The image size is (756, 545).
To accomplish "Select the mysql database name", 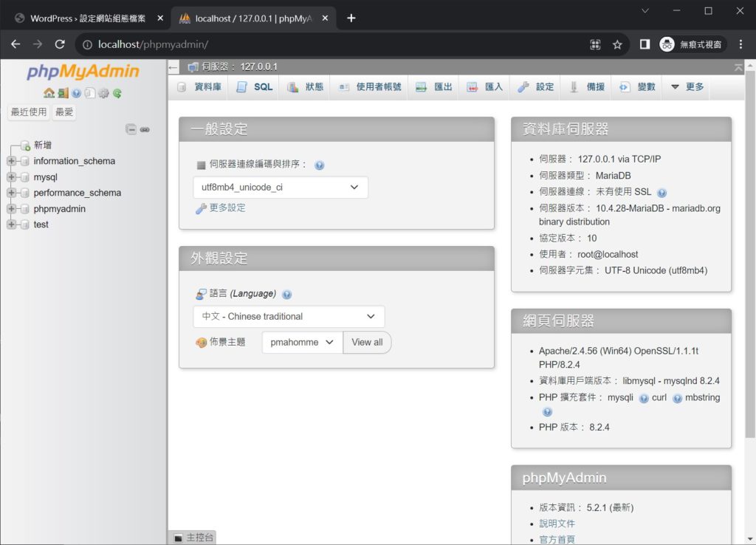I will [45, 177].
